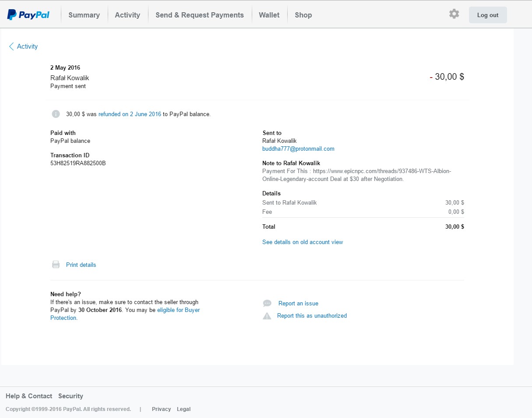This screenshot has width=532, height=418.
Task: Open 'See details on old account view'
Action: click(x=303, y=242)
